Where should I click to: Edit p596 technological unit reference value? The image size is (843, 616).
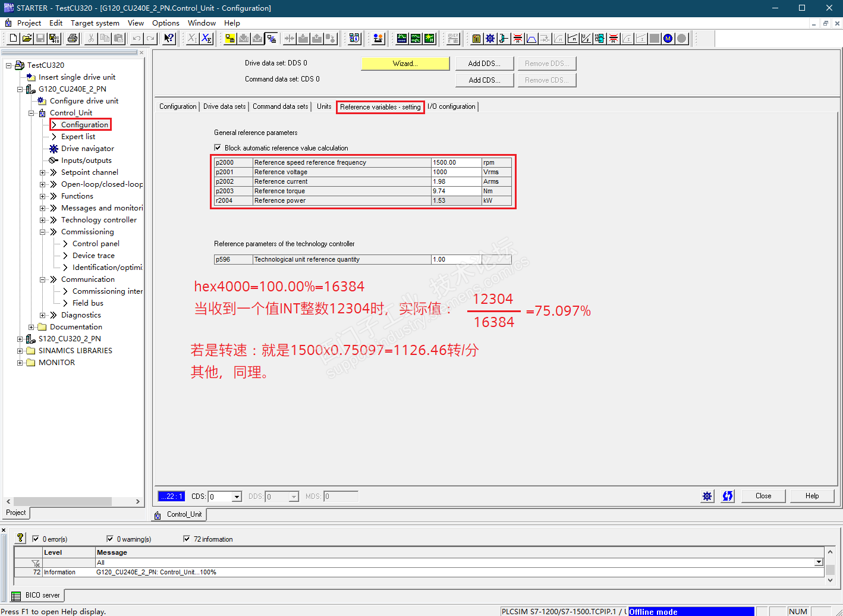point(456,259)
